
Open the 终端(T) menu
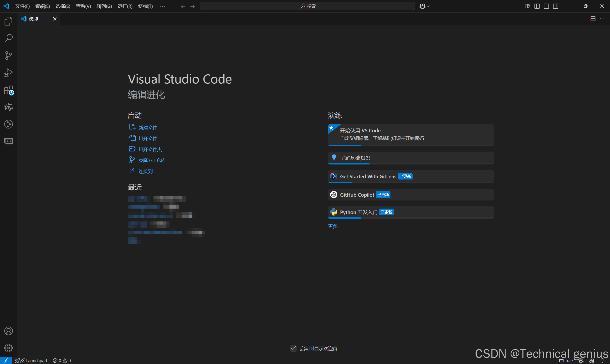145,6
